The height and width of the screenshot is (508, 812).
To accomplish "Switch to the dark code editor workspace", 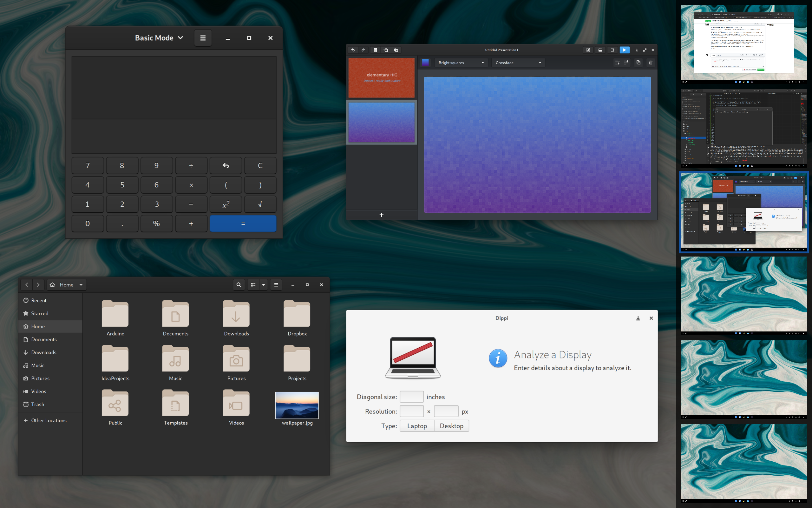I will pos(744,128).
